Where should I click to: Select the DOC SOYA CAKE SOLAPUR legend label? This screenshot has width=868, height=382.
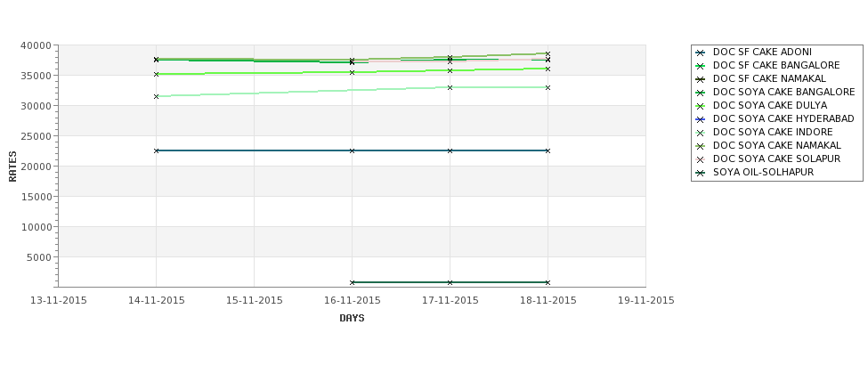pyautogui.click(x=776, y=158)
